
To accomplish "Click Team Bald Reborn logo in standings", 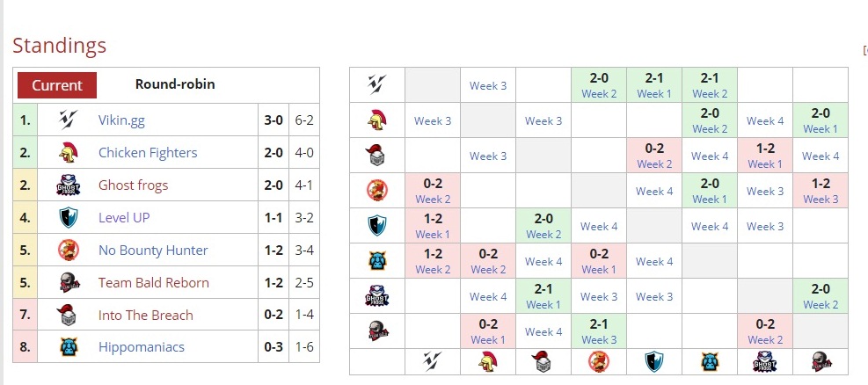I will [69, 282].
